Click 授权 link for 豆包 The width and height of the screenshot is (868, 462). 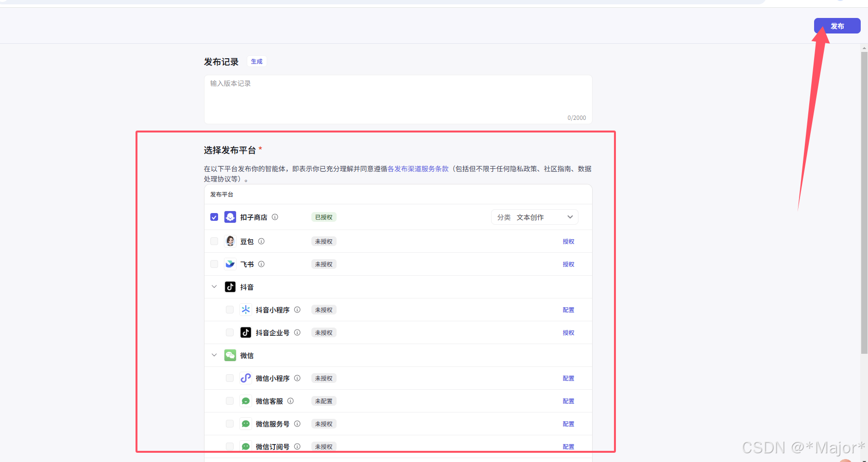coord(568,242)
